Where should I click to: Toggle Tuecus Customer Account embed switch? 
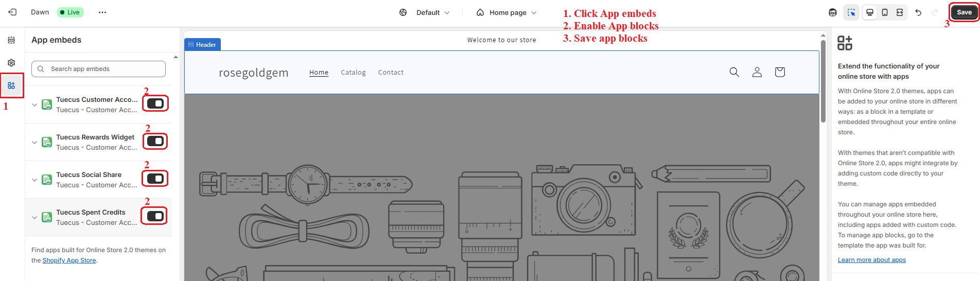click(x=155, y=103)
